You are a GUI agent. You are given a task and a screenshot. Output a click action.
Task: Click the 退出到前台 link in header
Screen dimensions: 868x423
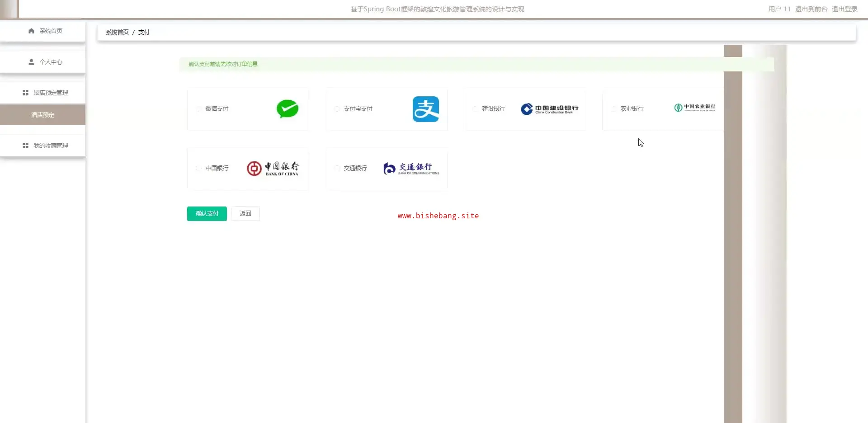click(811, 9)
